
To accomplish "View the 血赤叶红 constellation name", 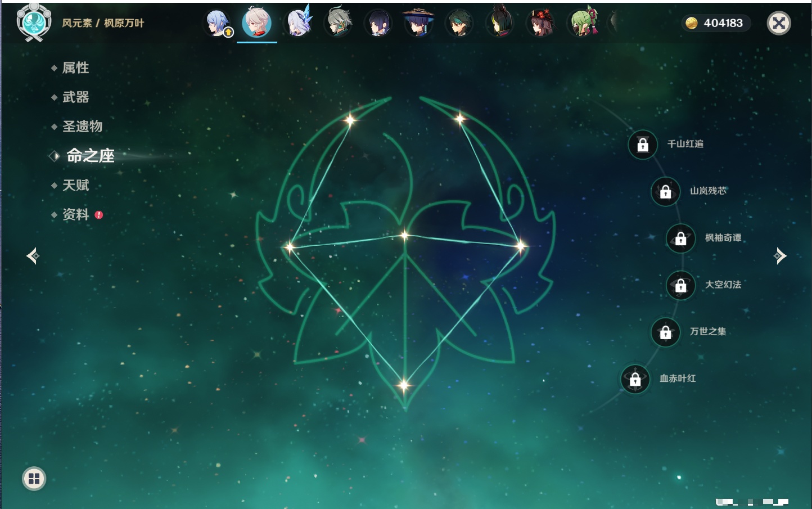I will tap(678, 379).
